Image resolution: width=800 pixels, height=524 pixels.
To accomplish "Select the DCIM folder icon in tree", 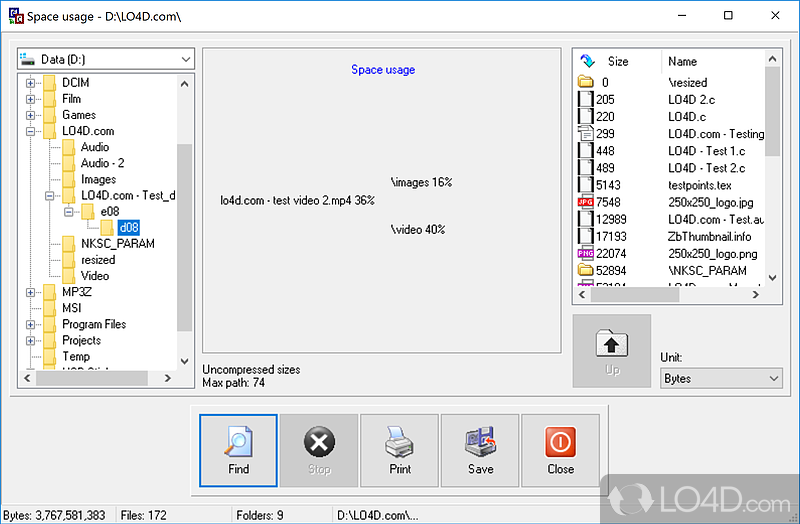I will coord(49,82).
